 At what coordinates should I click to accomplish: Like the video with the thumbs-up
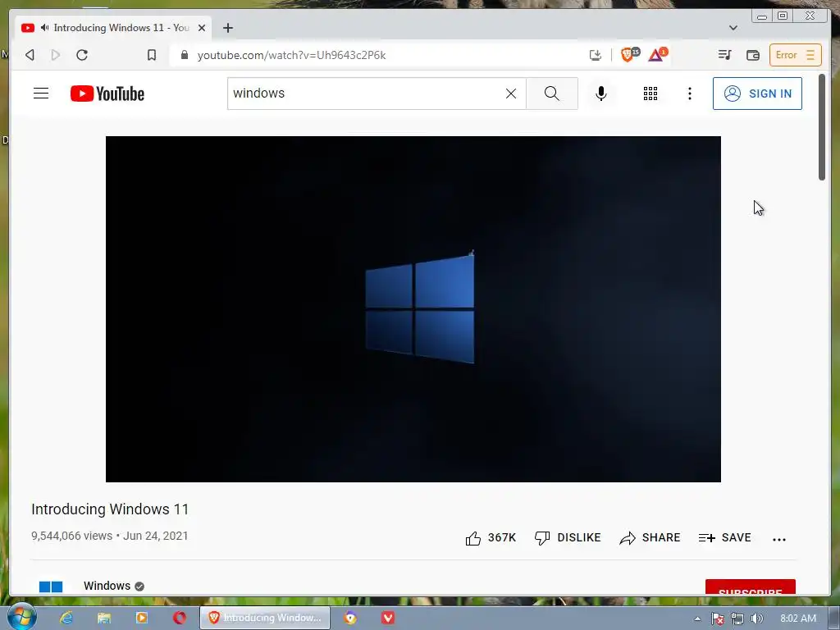(x=491, y=538)
